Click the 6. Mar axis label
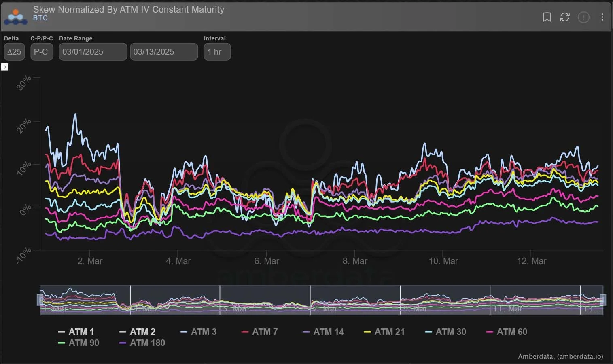Image resolution: width=613 pixels, height=364 pixels. pyautogui.click(x=266, y=261)
